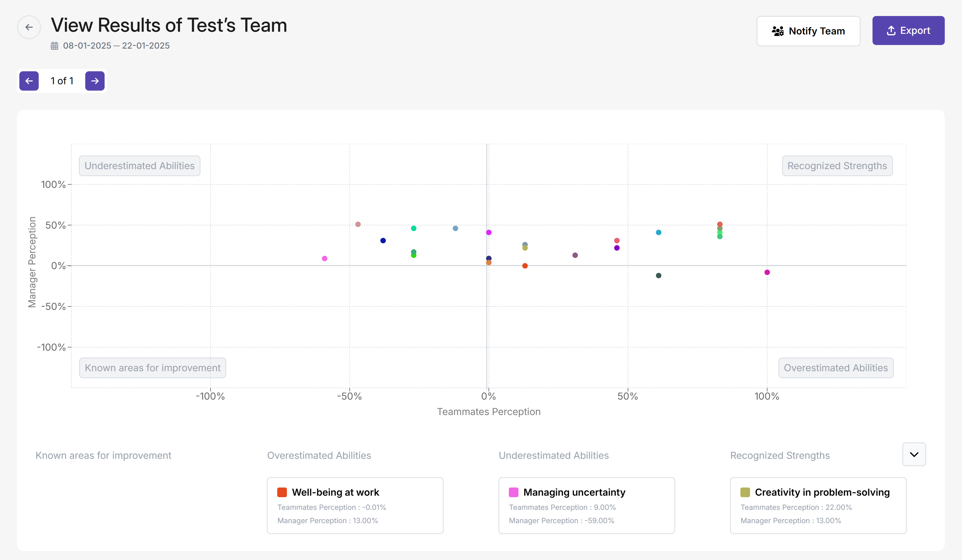
Task: Click the back arrow beside page title
Action: pos(29,27)
